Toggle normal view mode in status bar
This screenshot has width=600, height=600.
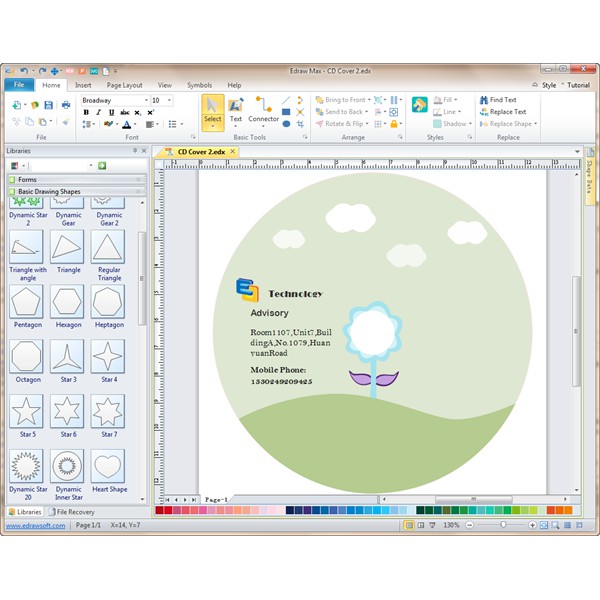pyautogui.click(x=409, y=525)
